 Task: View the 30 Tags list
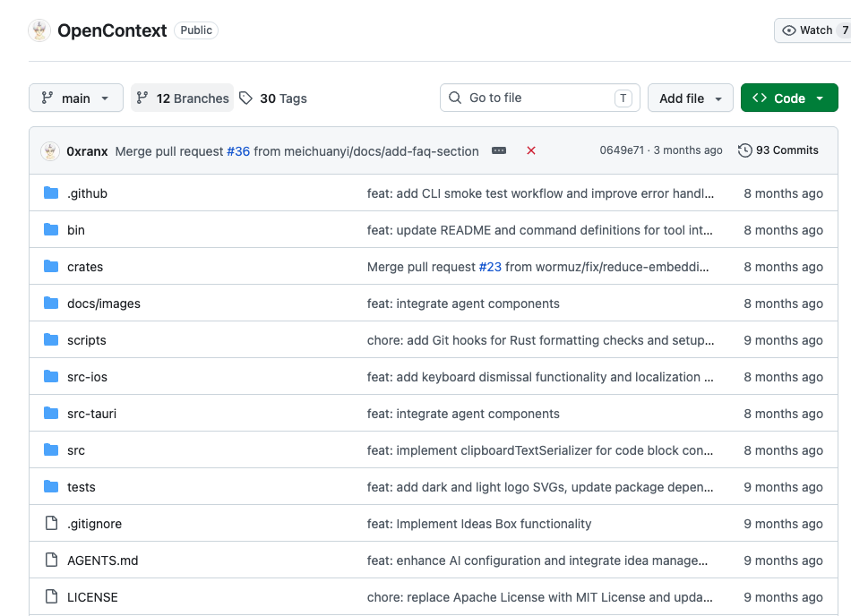tap(273, 98)
